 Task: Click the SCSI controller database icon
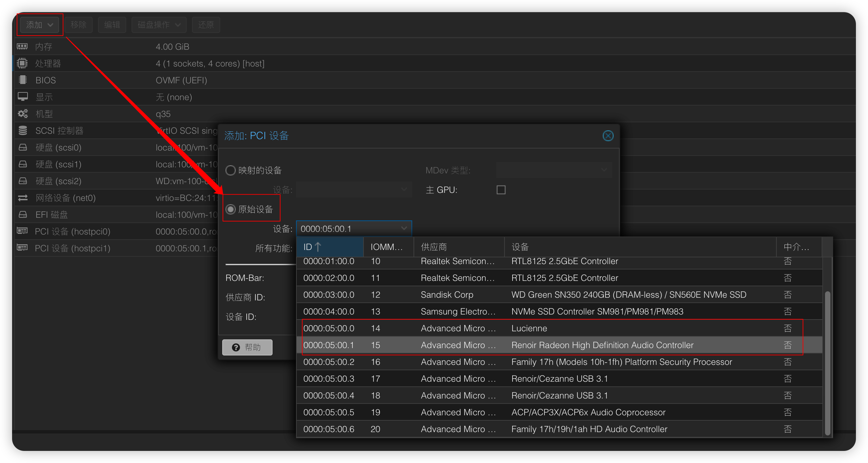(22, 130)
